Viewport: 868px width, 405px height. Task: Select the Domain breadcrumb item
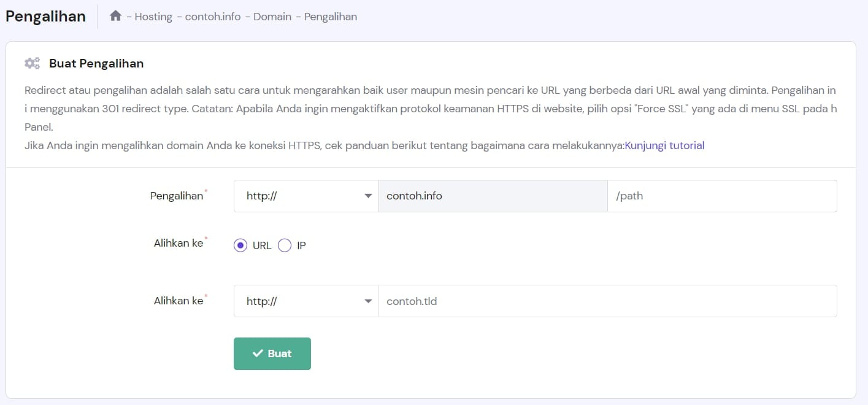tap(272, 17)
